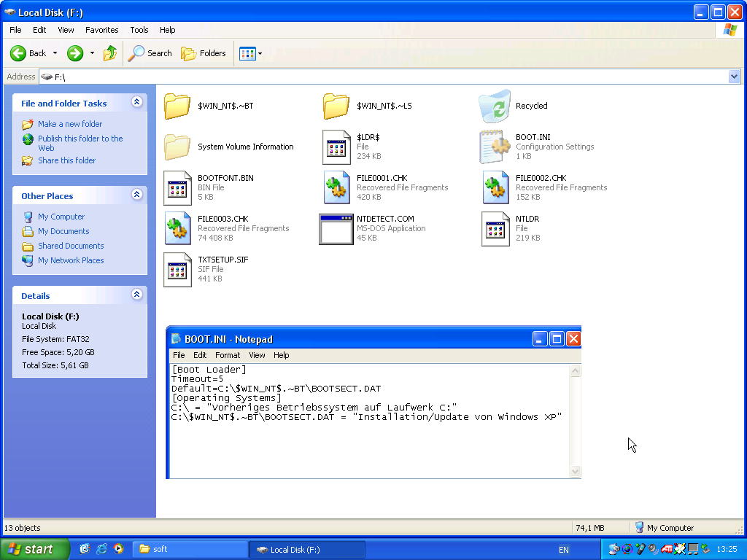Screen dimensions: 747x560
Task: Click the Timeout=5 line in Notepad
Action: 197,379
